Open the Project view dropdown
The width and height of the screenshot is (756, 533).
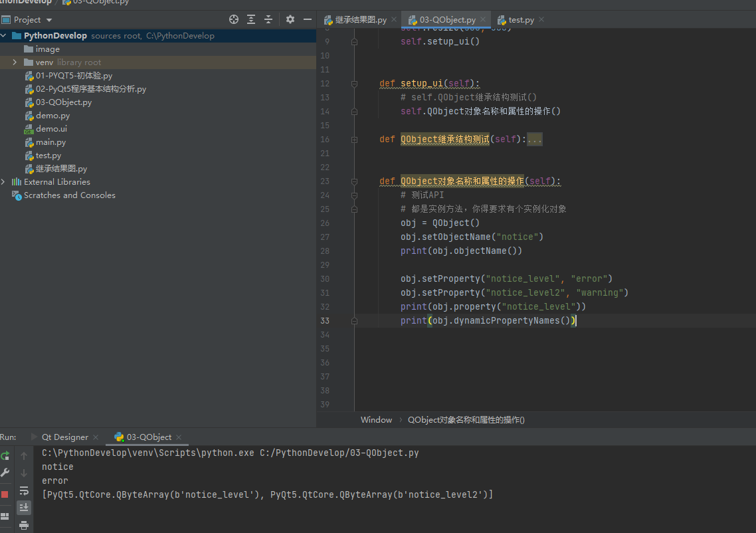49,20
